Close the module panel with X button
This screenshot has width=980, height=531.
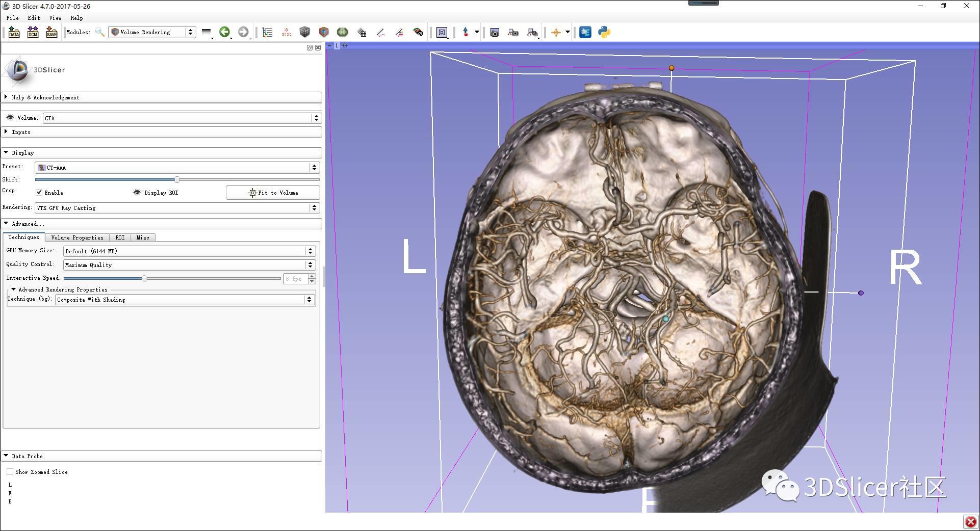coord(318,47)
